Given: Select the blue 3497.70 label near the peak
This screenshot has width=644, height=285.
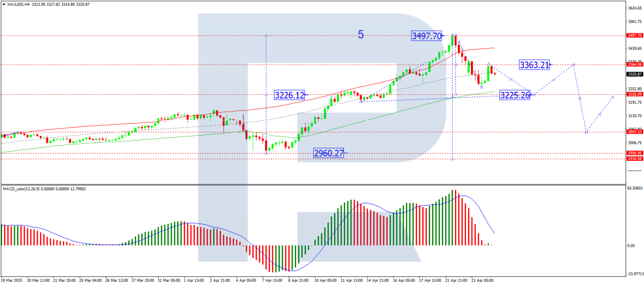Looking at the screenshot, I should coord(426,36).
